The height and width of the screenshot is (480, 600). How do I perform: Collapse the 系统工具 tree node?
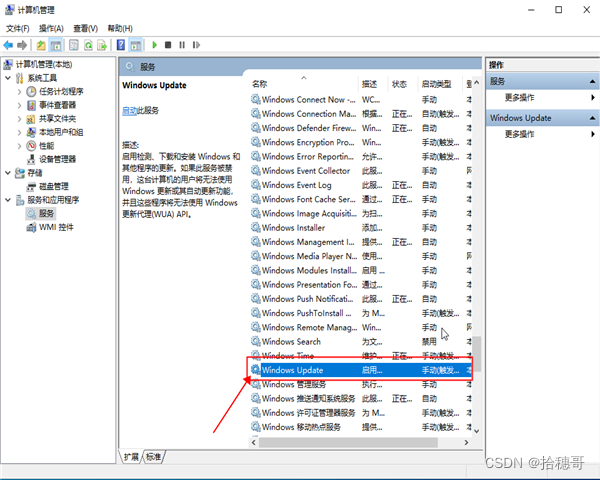[8, 78]
